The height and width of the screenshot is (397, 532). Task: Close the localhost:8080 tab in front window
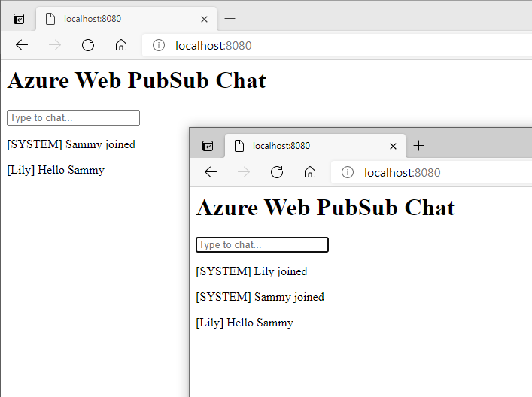pyautogui.click(x=393, y=146)
